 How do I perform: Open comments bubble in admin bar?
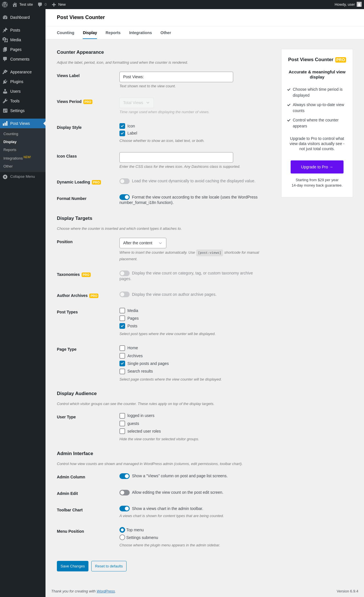click(x=40, y=5)
